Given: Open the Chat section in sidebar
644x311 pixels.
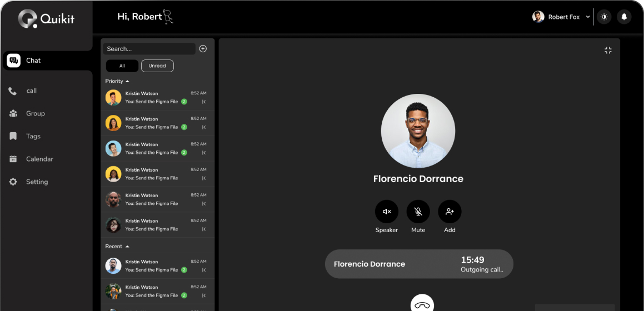Looking at the screenshot, I should (x=47, y=61).
